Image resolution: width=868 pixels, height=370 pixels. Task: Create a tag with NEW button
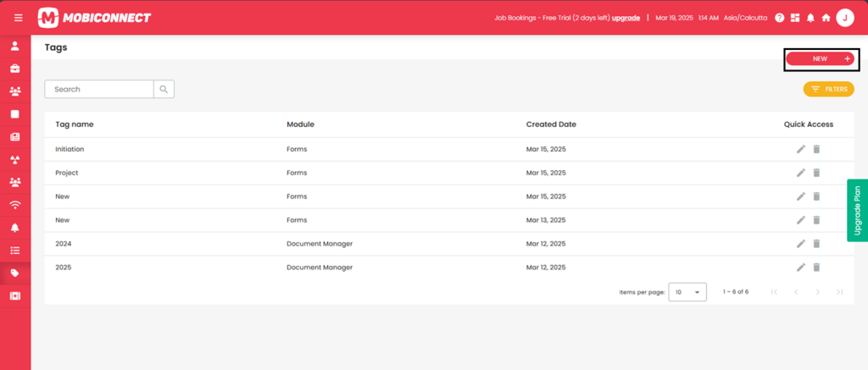(x=821, y=58)
